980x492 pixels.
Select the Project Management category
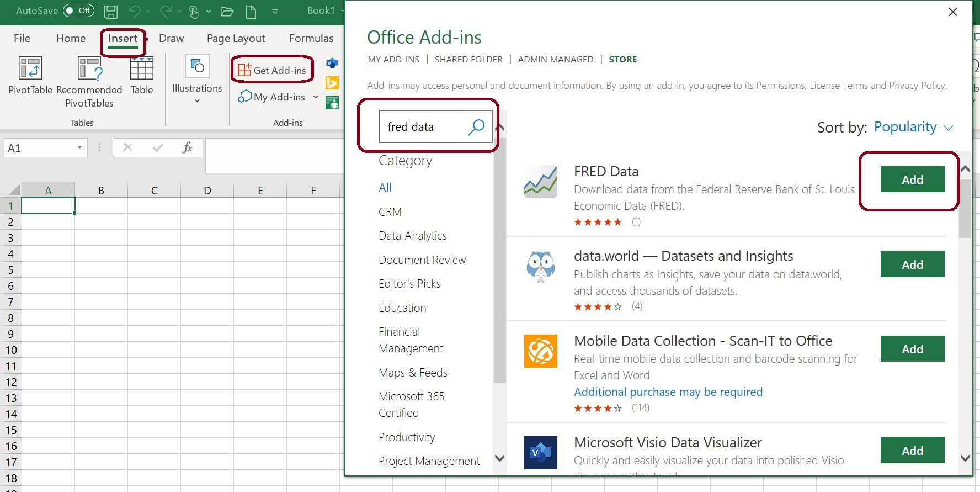429,461
